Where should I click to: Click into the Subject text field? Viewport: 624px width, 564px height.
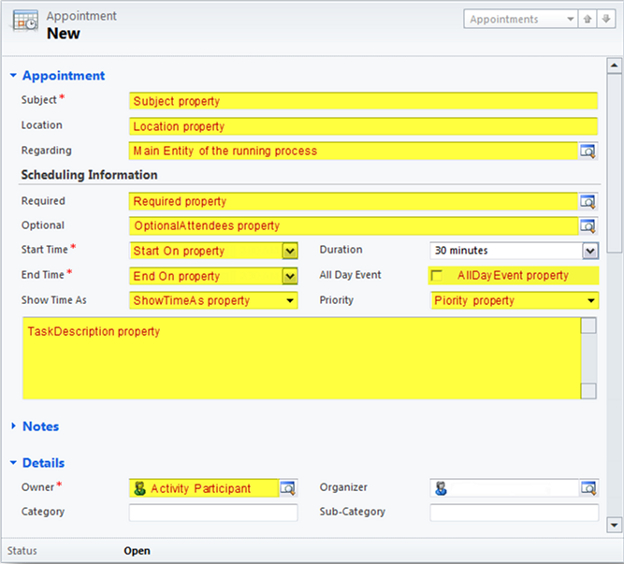tap(363, 101)
